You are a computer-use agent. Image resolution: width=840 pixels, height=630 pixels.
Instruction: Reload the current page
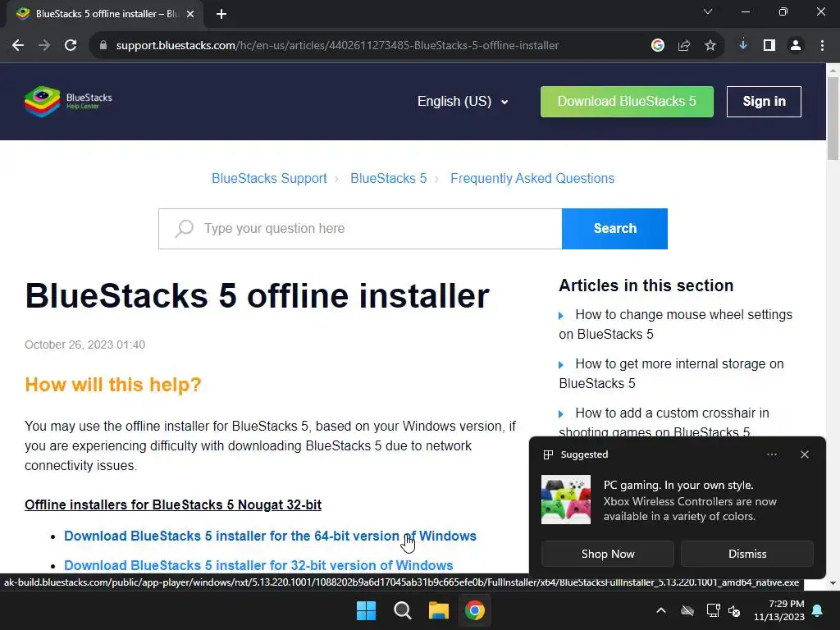pos(71,46)
